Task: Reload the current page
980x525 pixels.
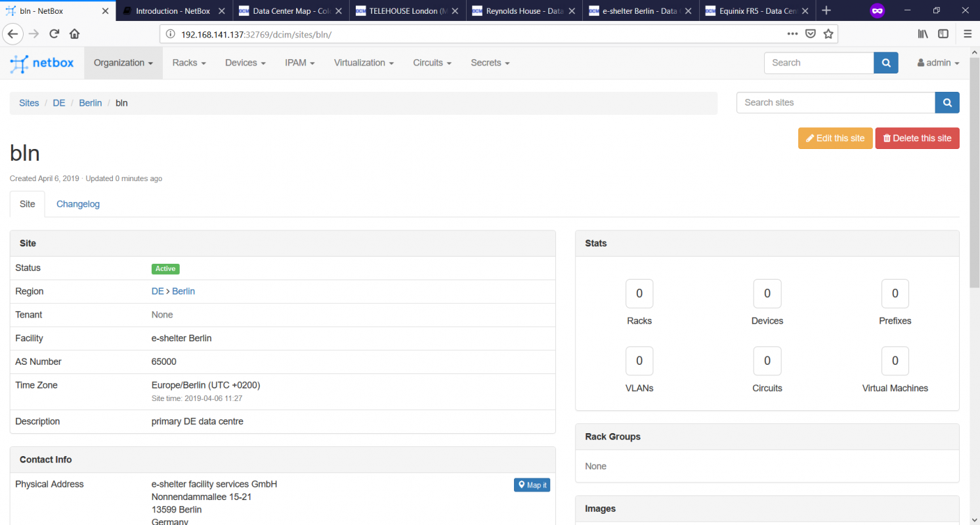Action: 54,33
